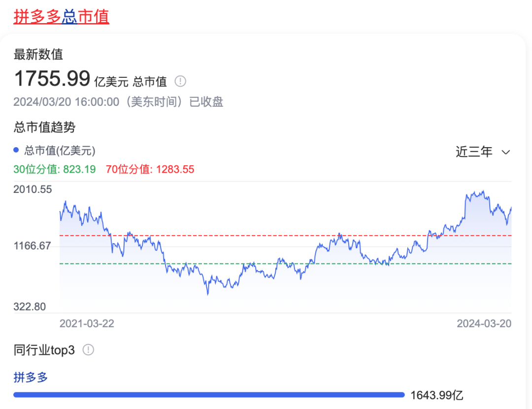Click the 2010.55 y-axis label

pyautogui.click(x=33, y=189)
